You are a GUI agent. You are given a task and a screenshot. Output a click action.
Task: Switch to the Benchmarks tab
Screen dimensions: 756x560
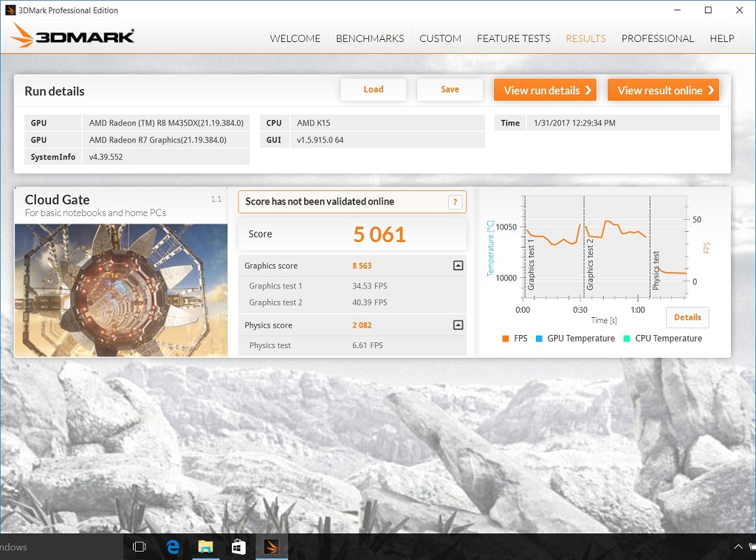(370, 38)
